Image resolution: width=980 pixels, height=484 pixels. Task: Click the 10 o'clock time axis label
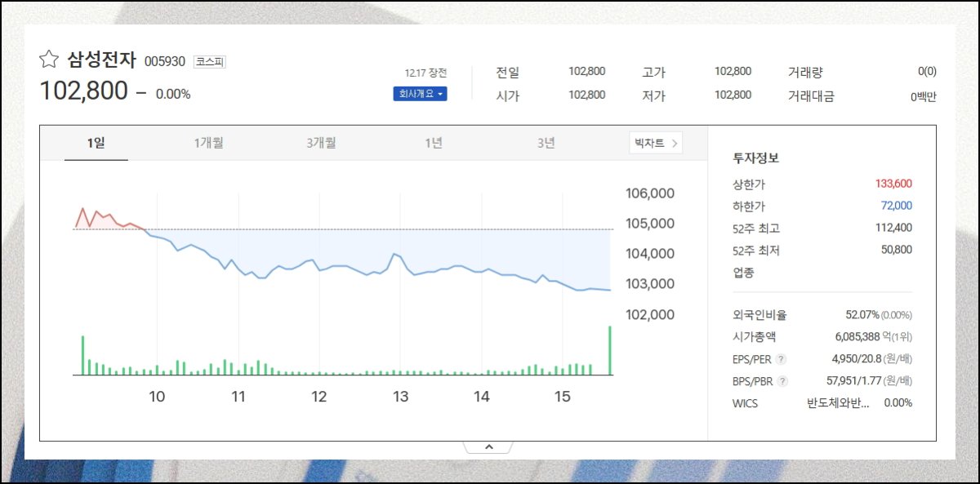click(157, 397)
